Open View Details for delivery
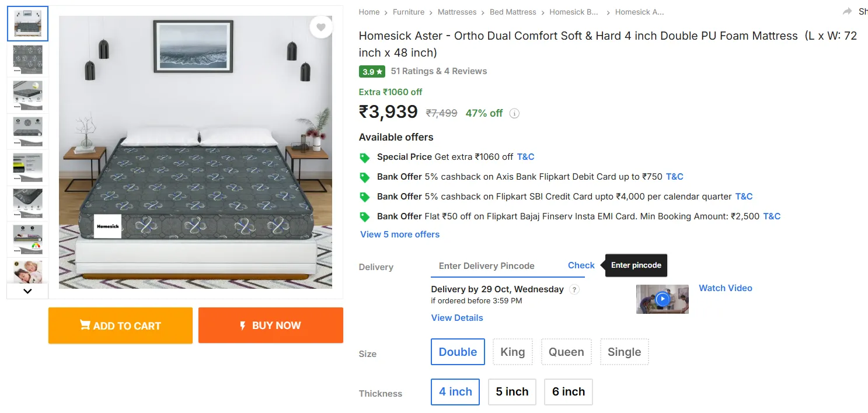This screenshot has width=868, height=413. pyautogui.click(x=457, y=318)
